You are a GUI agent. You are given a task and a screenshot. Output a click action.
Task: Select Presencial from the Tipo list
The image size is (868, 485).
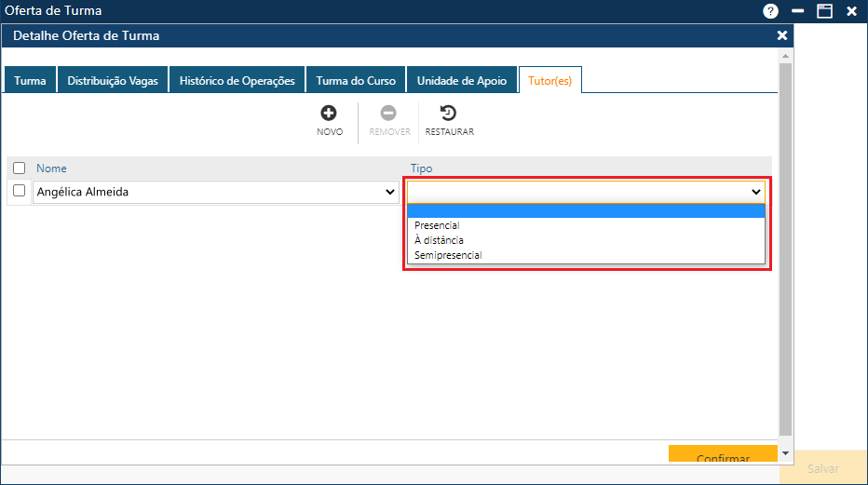[437, 225]
